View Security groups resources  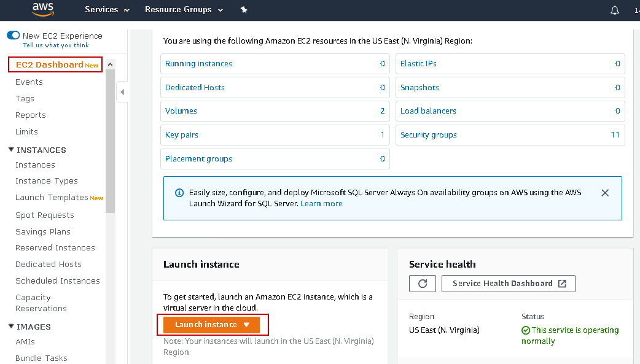coord(429,135)
